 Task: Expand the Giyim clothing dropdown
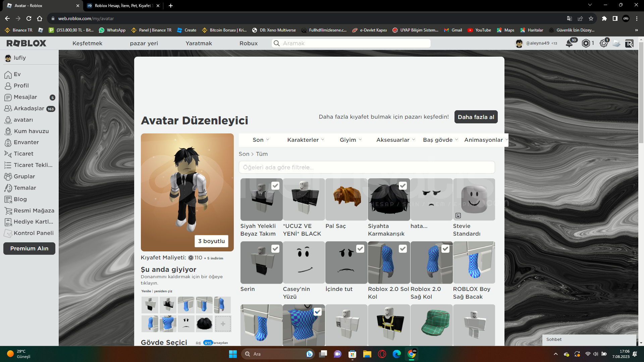(351, 140)
